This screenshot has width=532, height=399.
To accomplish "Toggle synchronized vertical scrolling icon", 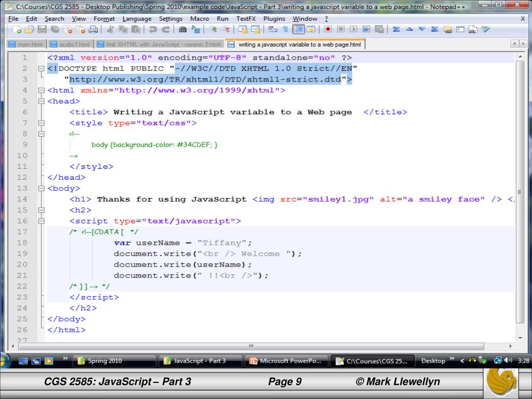I will (243, 30).
